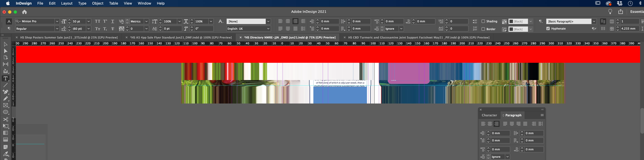644x160 pixels.
Task: Select the Type tool in the toolbox
Action: pyautogui.click(x=6, y=79)
